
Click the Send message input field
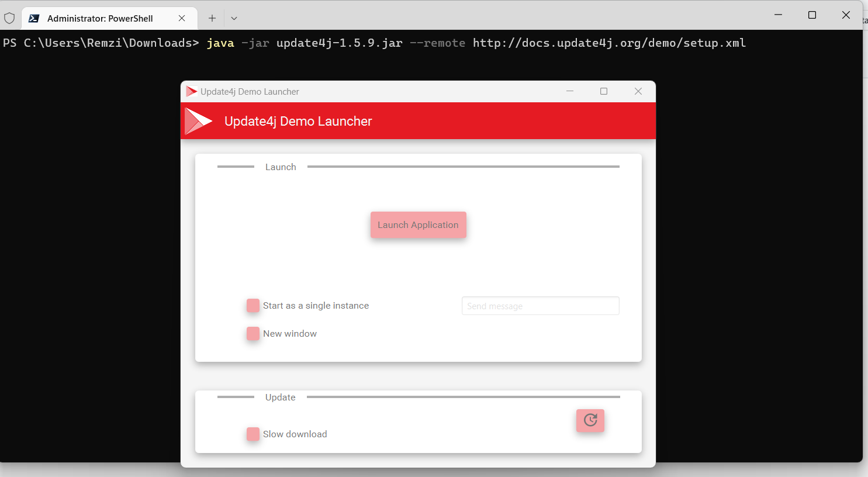click(x=540, y=305)
